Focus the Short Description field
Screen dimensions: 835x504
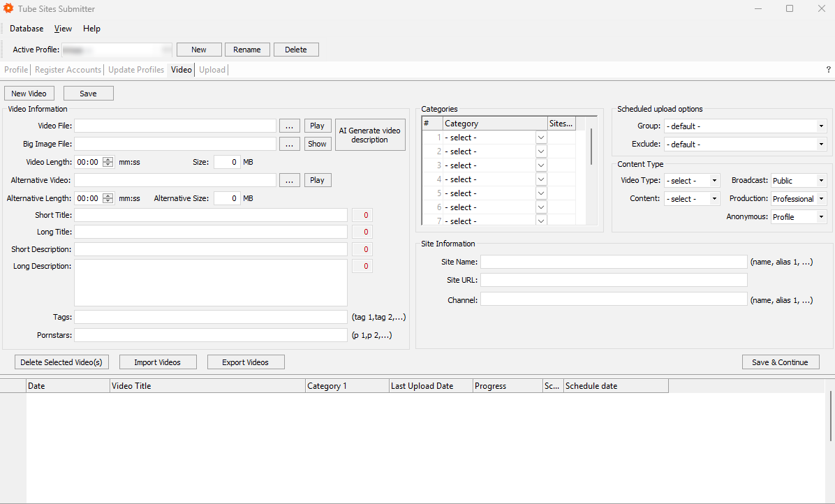point(211,249)
